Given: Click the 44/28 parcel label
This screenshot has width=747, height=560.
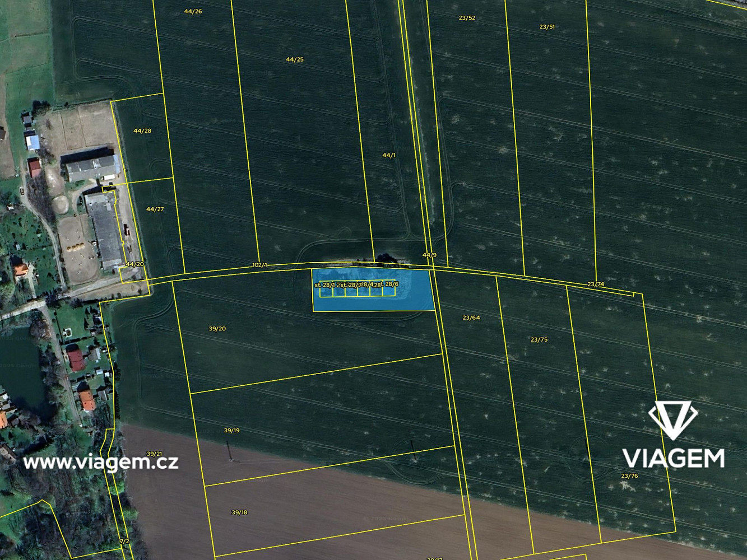Looking at the screenshot, I should click(x=142, y=130).
